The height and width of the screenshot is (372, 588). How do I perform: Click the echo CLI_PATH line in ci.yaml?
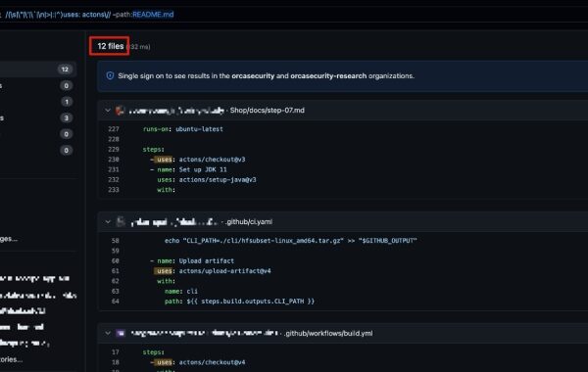[291, 241]
